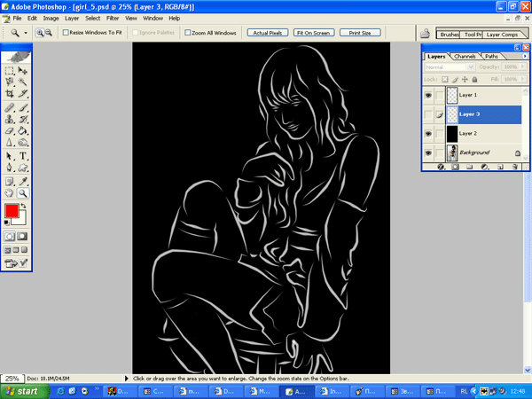
Task: Click the Zoom Out mode icon
Action: coord(49,33)
